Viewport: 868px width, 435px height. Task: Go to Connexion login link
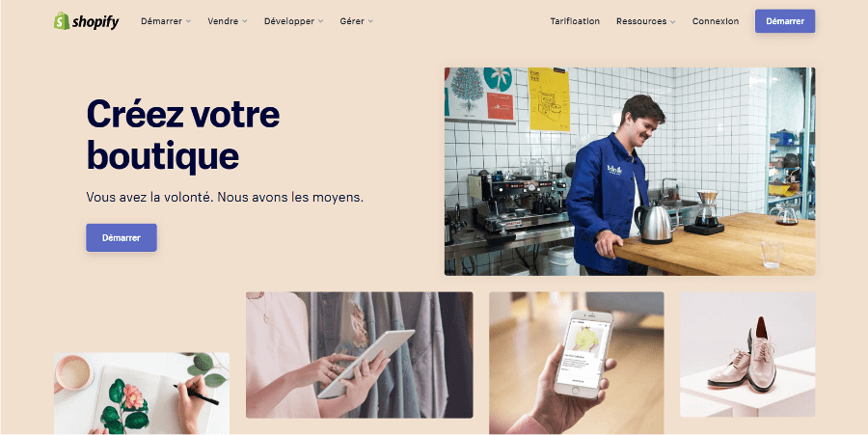click(716, 21)
